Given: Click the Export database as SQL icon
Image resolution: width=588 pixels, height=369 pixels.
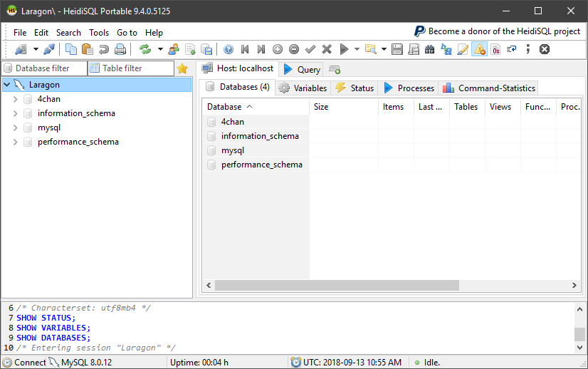Looking at the screenshot, I should 206,49.
